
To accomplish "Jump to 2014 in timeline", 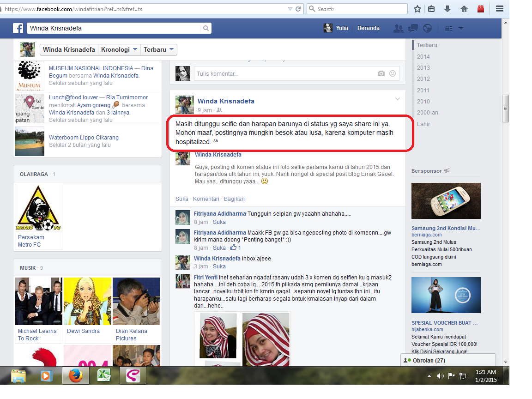I will click(x=423, y=57).
